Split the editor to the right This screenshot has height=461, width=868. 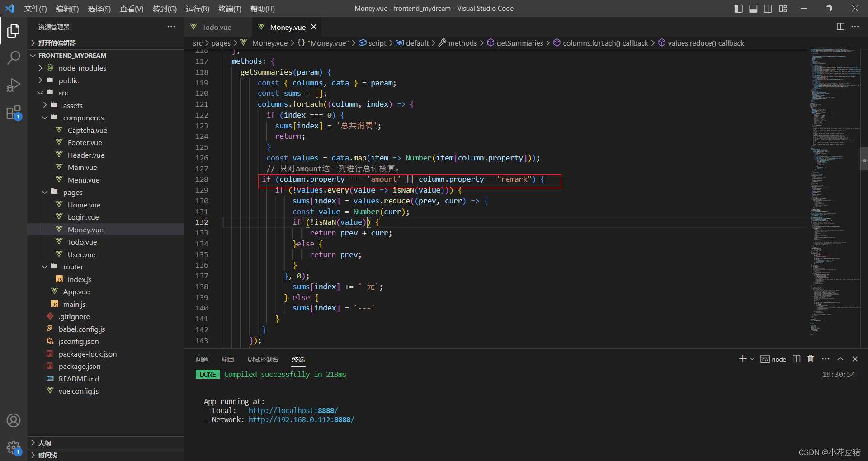tap(840, 27)
